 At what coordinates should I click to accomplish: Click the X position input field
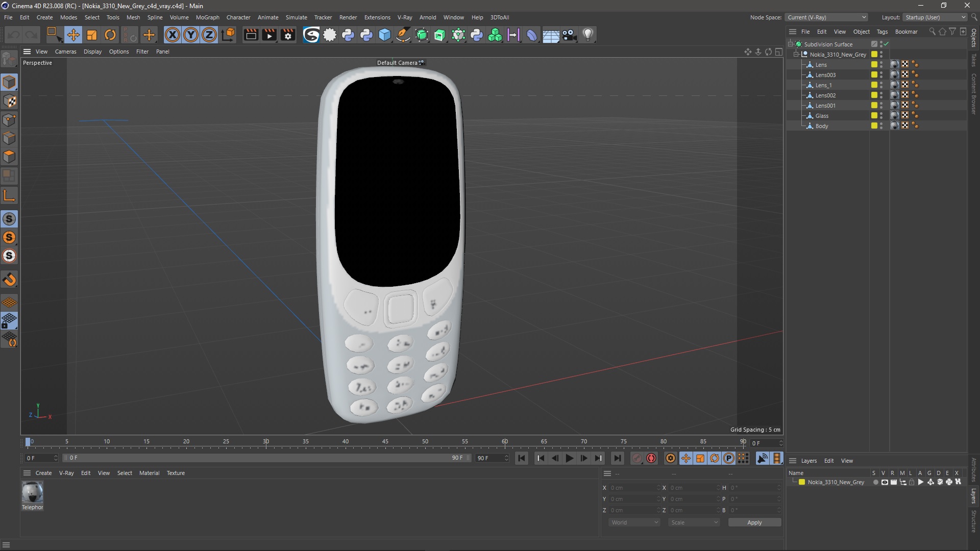[x=634, y=488]
